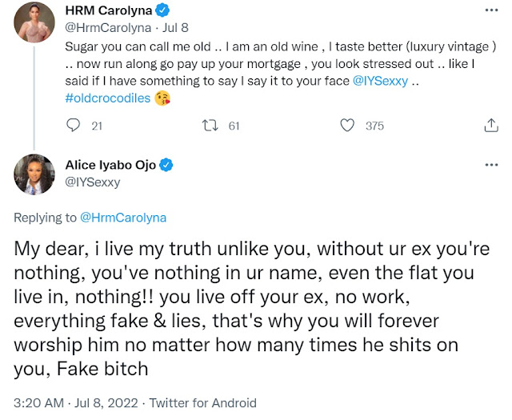512x420 pixels.
Task: Like HRM Carolyna's tweet
Action: (347, 126)
